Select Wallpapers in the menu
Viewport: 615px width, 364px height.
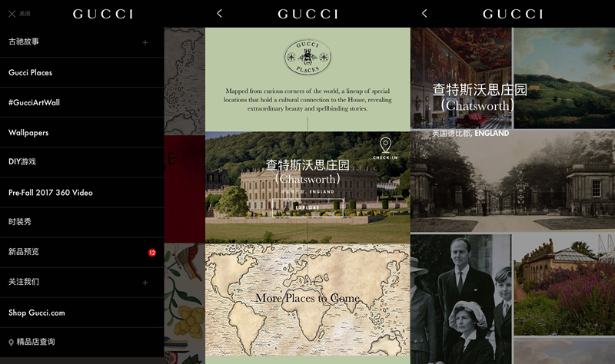(x=82, y=132)
